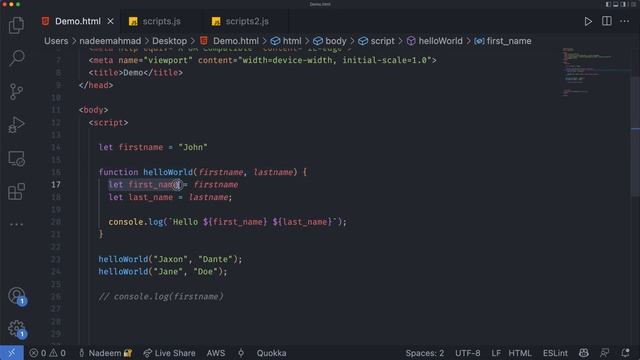Viewport: 640px width, 360px height.
Task: Open the customize layout control
Action: (x=633, y=4)
